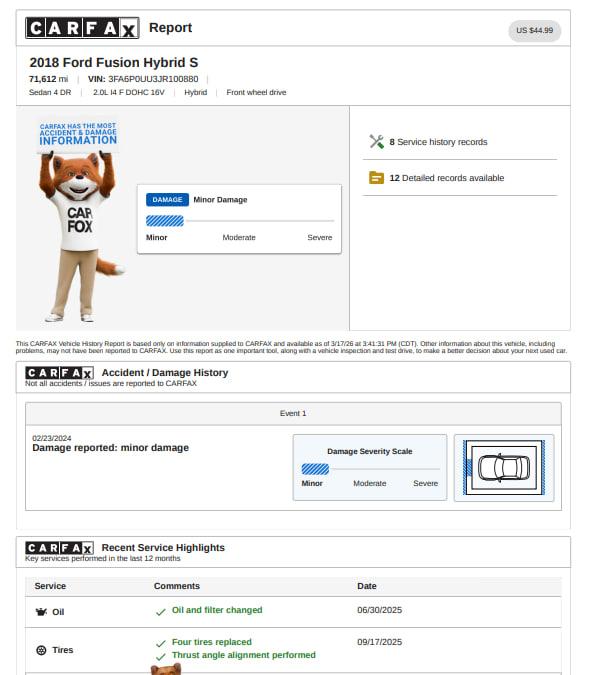The image size is (593, 675).
Task: Click the yellow folder detailed records icon
Action: click(x=377, y=178)
